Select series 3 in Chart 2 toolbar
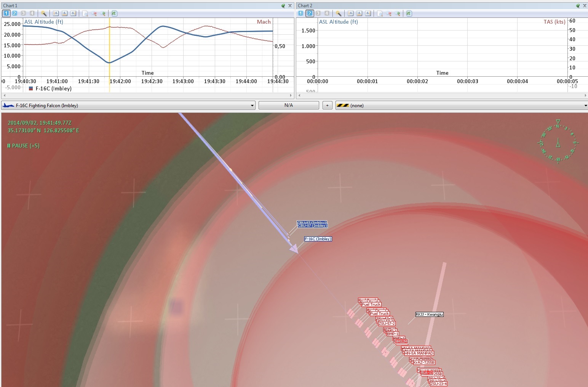The height and width of the screenshot is (387, 588). coord(318,13)
